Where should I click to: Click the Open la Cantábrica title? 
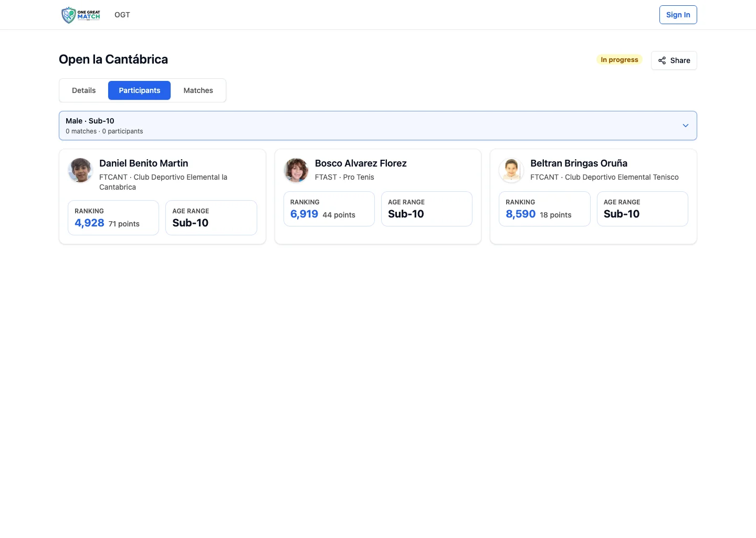click(113, 59)
